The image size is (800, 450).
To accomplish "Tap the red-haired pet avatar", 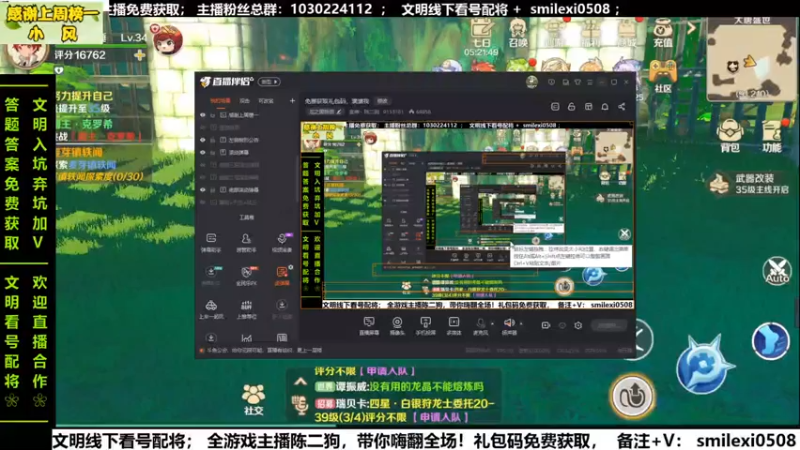I will (x=168, y=39).
